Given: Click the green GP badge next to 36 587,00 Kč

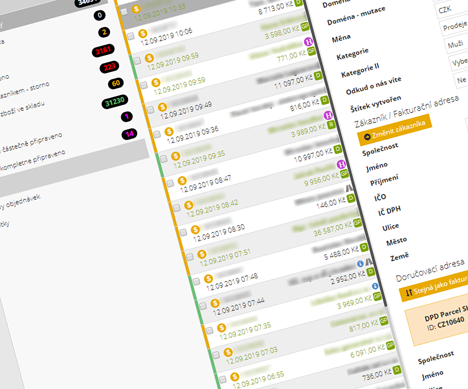Looking at the screenshot, I should 357,222.
